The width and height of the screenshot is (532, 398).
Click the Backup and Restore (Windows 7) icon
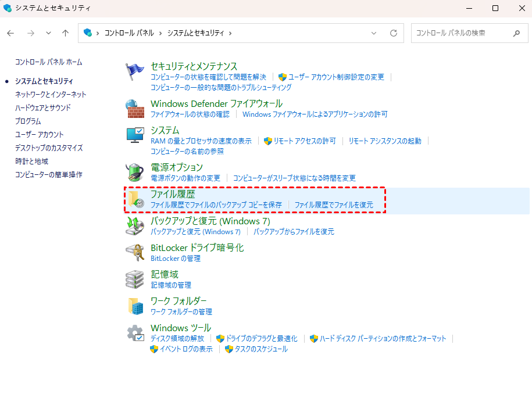[x=135, y=226]
